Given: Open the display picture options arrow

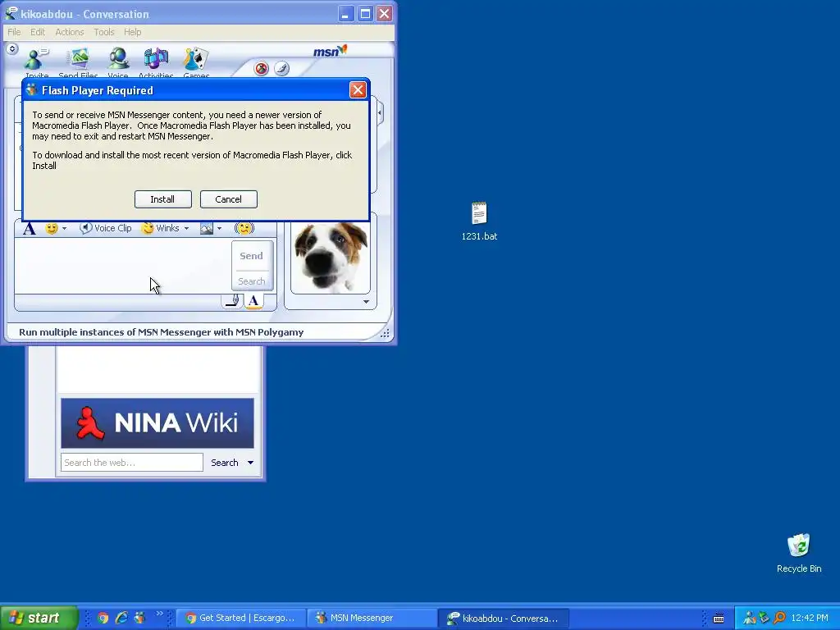Looking at the screenshot, I should 366,302.
